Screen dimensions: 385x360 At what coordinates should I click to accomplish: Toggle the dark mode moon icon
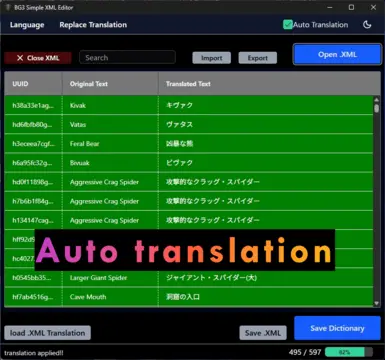tap(367, 25)
